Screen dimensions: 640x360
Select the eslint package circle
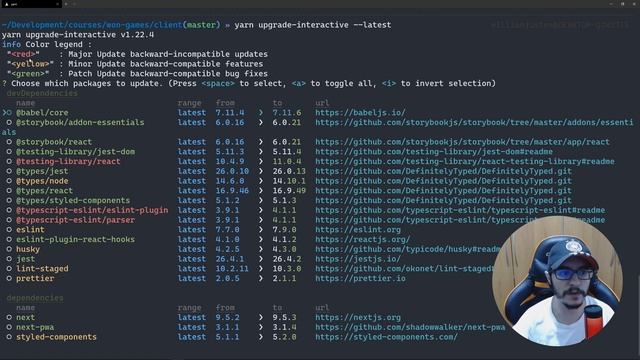[x=9, y=230]
